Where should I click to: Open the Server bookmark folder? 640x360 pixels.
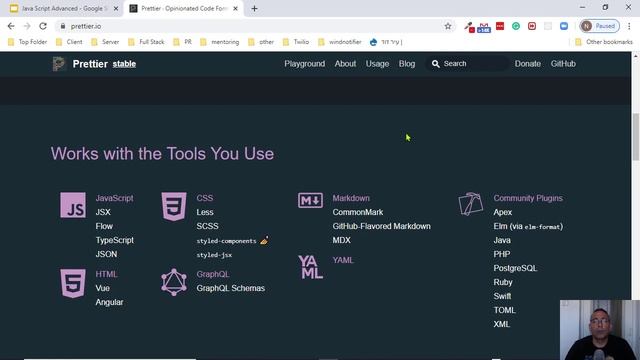tap(105, 42)
